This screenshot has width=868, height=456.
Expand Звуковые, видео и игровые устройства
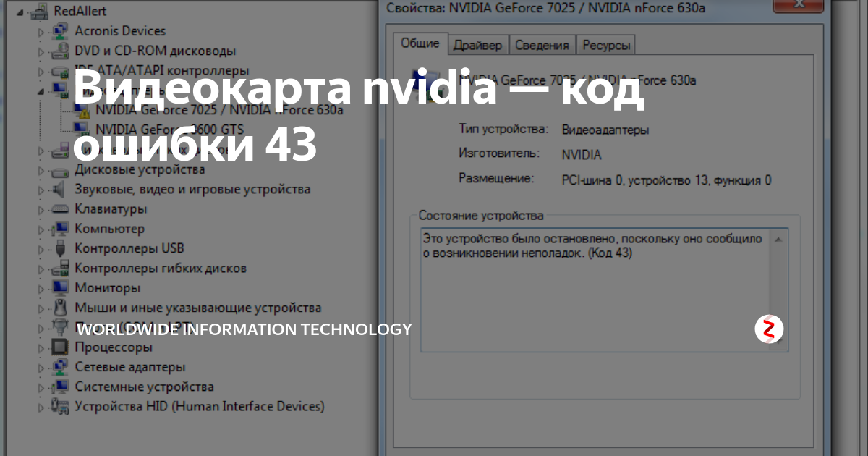41,190
